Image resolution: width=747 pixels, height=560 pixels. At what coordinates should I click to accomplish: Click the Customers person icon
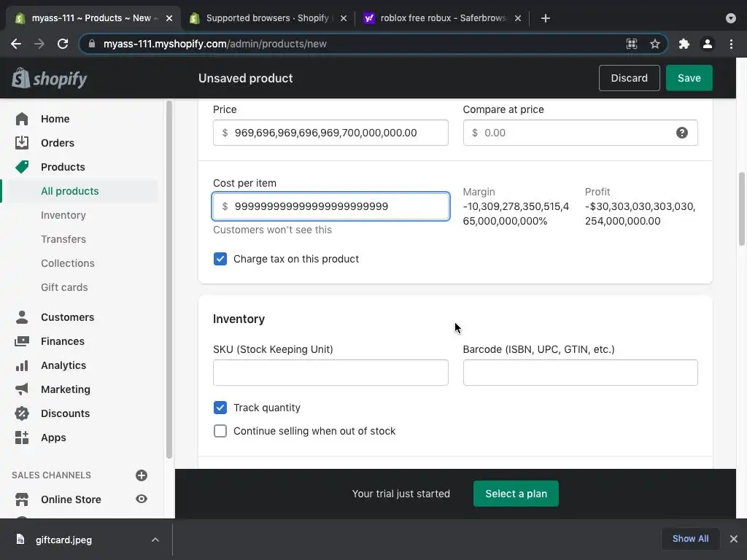[x=22, y=317]
